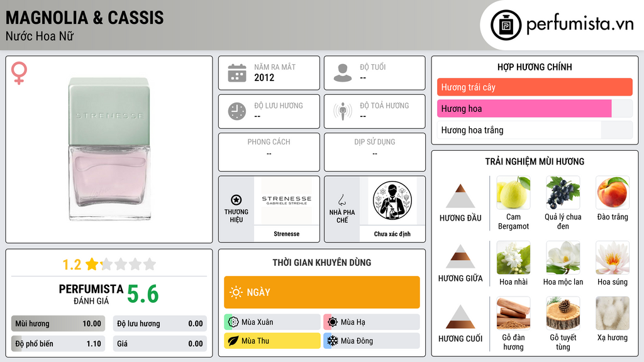644x362 pixels.
Task: Select the Hoa súng water lily image
Action: 613,258
